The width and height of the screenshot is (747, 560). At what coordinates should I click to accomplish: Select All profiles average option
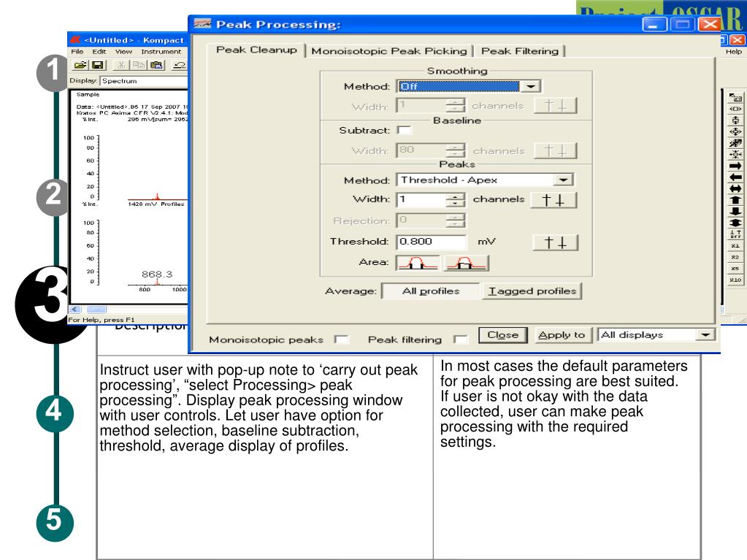(431, 291)
